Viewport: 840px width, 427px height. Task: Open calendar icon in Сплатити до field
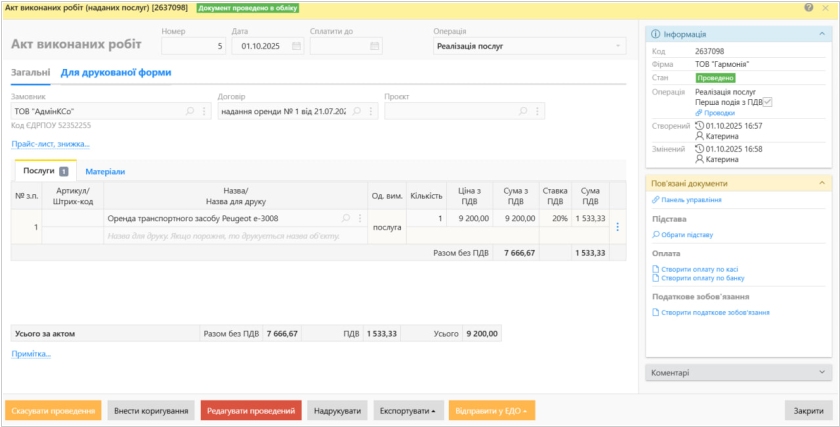point(374,46)
